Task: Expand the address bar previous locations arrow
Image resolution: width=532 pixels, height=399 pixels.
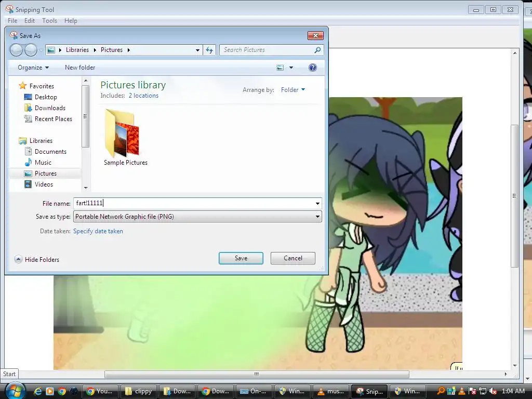Action: tap(197, 50)
